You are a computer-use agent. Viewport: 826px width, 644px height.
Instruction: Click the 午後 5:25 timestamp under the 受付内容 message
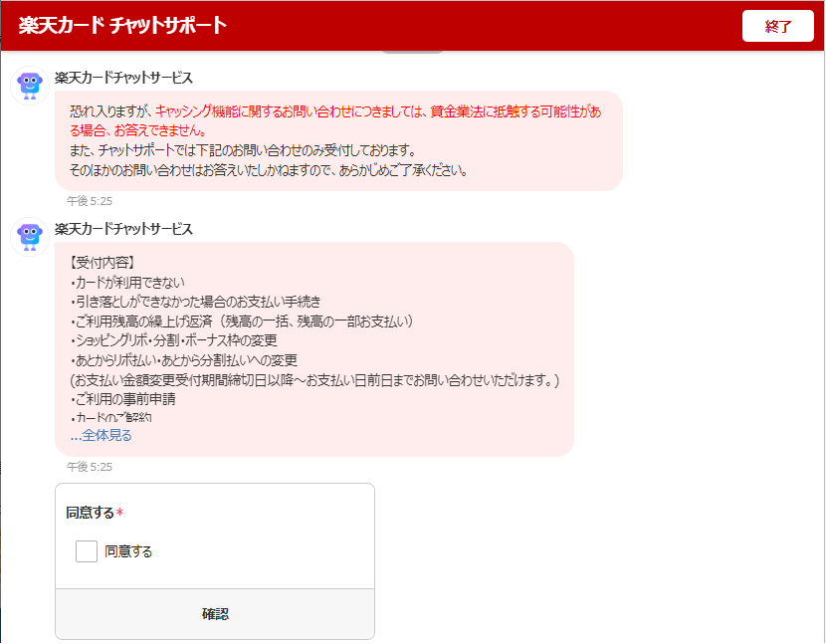coord(89,467)
